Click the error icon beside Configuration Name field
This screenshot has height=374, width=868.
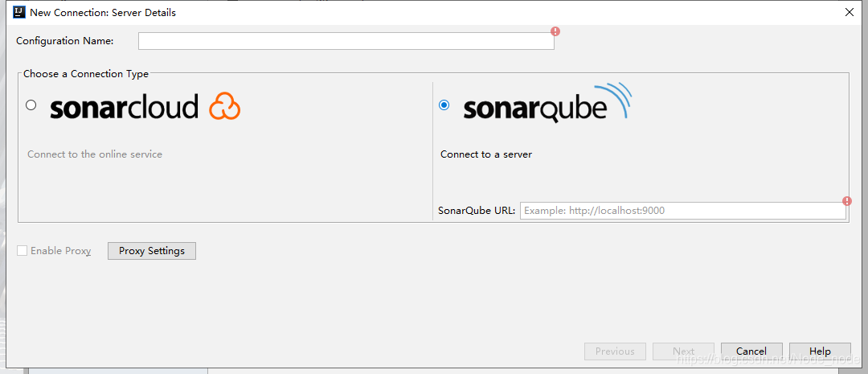coord(555,31)
